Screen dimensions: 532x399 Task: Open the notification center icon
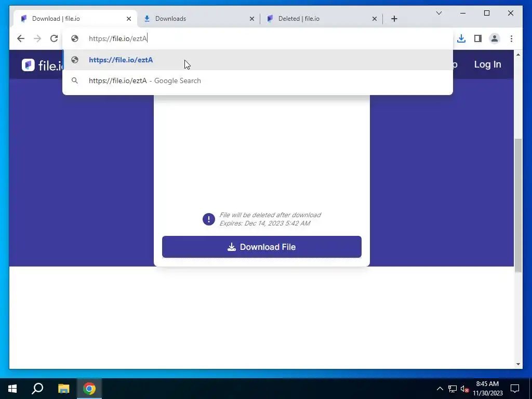click(515, 389)
